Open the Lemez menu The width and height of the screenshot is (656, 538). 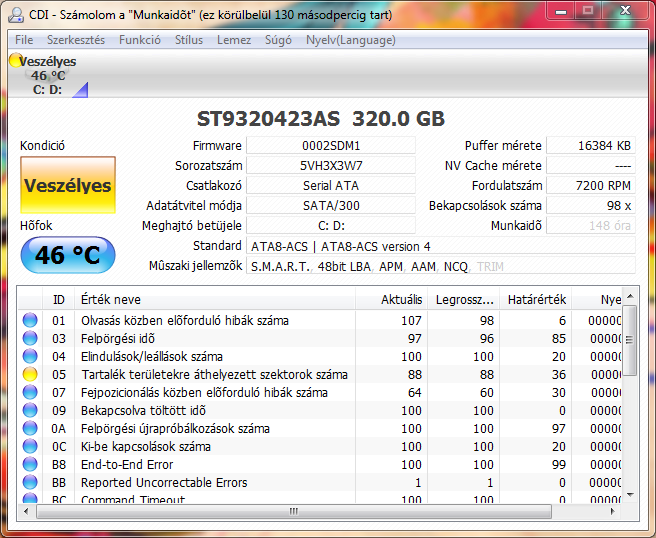click(233, 40)
